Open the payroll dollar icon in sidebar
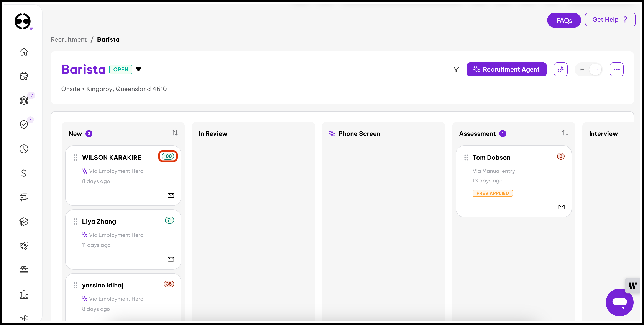 coord(24,173)
